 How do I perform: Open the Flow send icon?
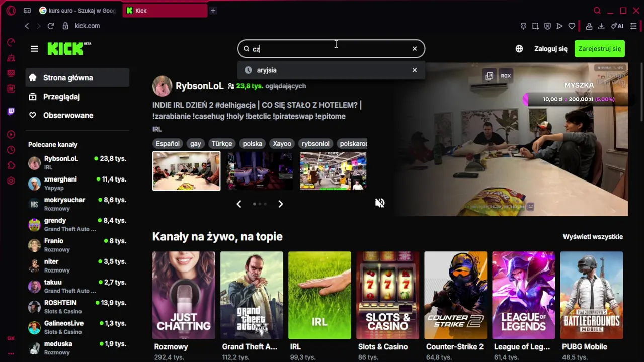559,26
